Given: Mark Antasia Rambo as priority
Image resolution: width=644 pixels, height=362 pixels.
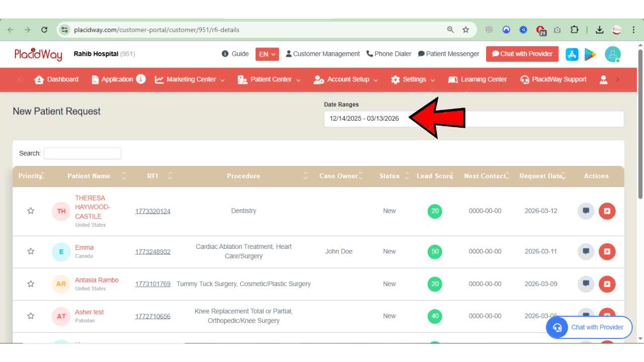Looking at the screenshot, I should click(x=31, y=284).
